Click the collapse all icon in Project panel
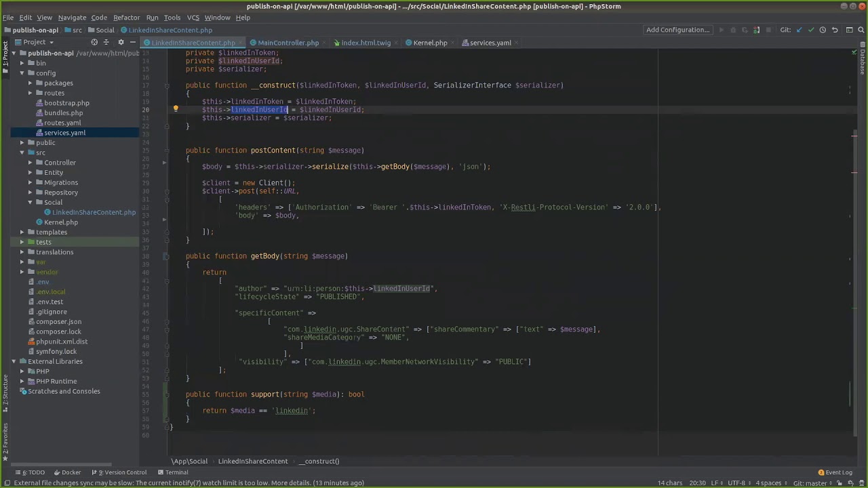 point(107,42)
